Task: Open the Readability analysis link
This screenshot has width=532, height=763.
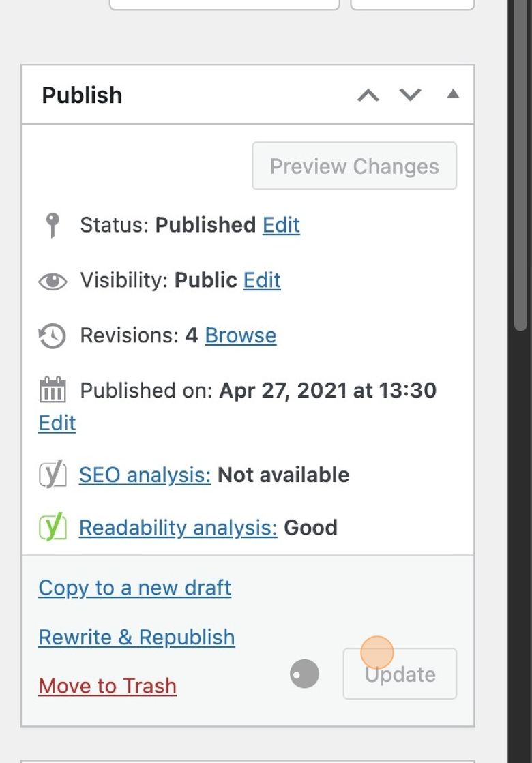Action: tap(178, 528)
